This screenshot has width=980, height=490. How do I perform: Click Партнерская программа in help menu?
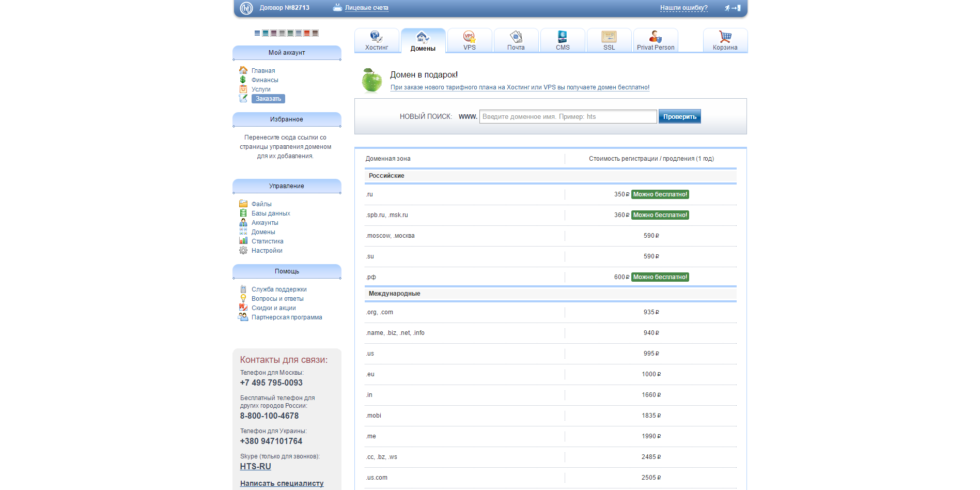coord(287,317)
